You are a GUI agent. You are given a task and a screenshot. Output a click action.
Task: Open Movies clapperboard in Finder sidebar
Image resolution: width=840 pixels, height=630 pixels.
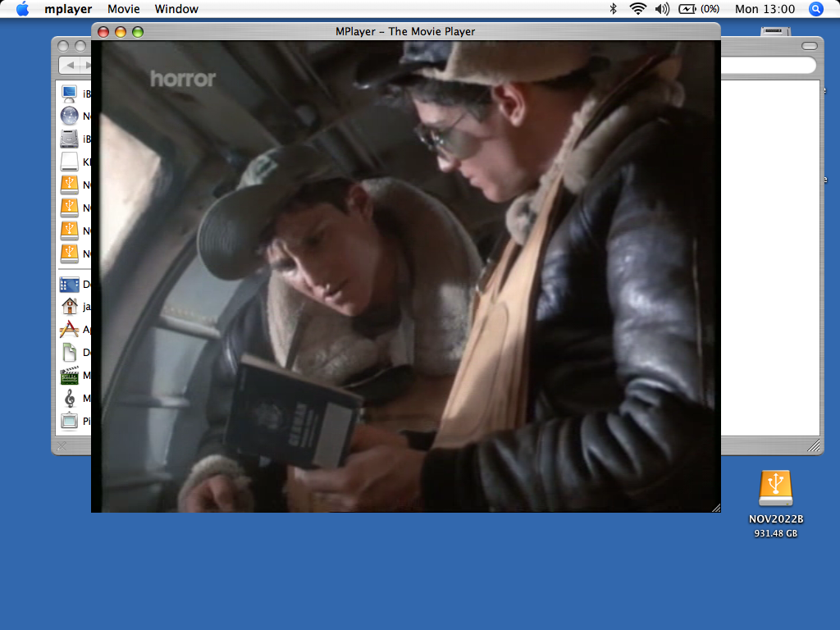coord(69,375)
